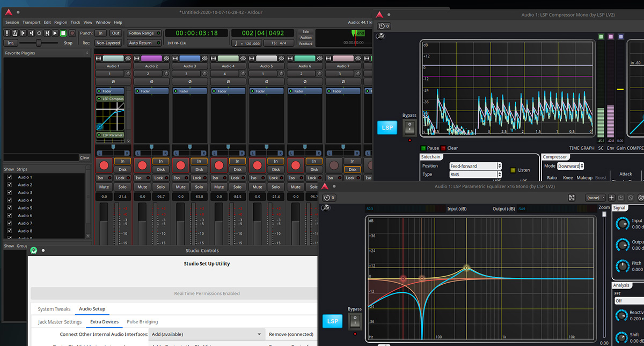644x346 pixels.
Task: Expand the Favorite Plugins panel selector
Action: 87,53
